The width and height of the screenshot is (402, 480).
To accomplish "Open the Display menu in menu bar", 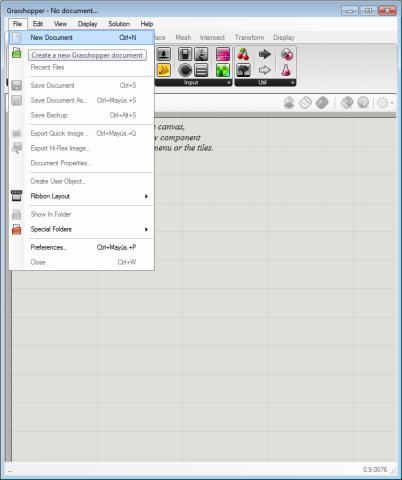I will pyautogui.click(x=87, y=24).
